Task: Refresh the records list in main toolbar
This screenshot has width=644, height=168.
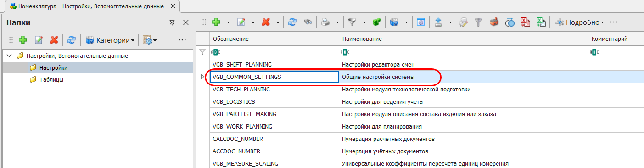Action: pyautogui.click(x=292, y=22)
